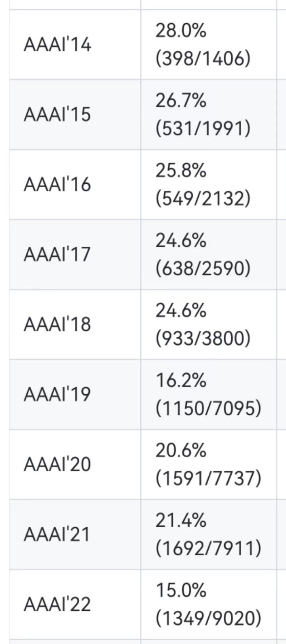The width and height of the screenshot is (286, 644).
Task: Select the AAAI'21 row label
Action: [x=57, y=534]
